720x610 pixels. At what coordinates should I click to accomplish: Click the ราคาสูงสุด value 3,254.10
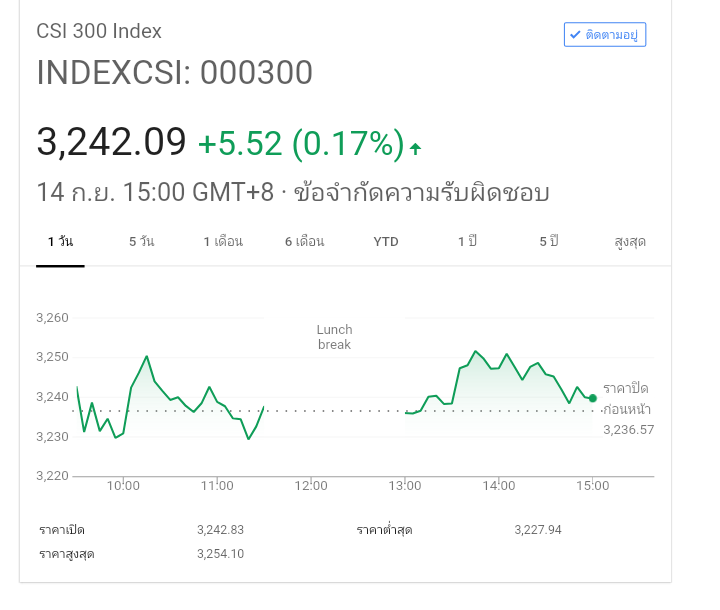(x=220, y=553)
